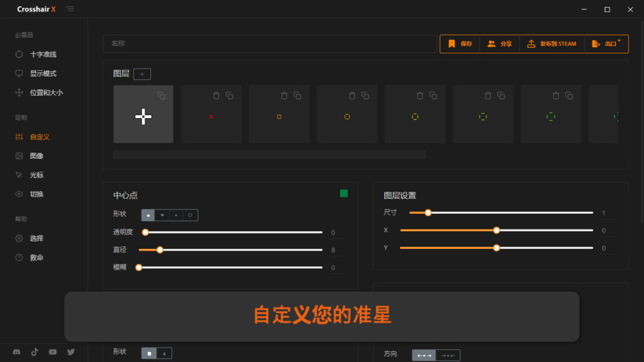
Task: Delete the red square crosshair layer
Action: coord(216,96)
